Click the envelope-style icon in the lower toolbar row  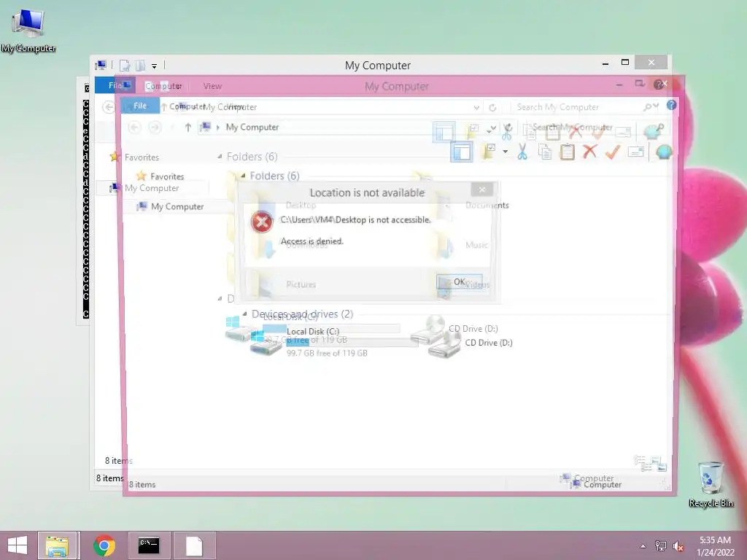(635, 152)
